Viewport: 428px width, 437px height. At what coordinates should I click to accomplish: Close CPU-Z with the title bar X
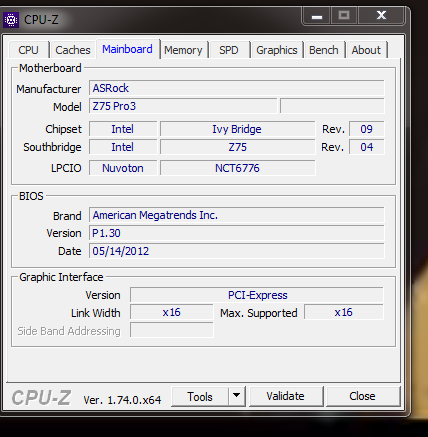pos(382,15)
